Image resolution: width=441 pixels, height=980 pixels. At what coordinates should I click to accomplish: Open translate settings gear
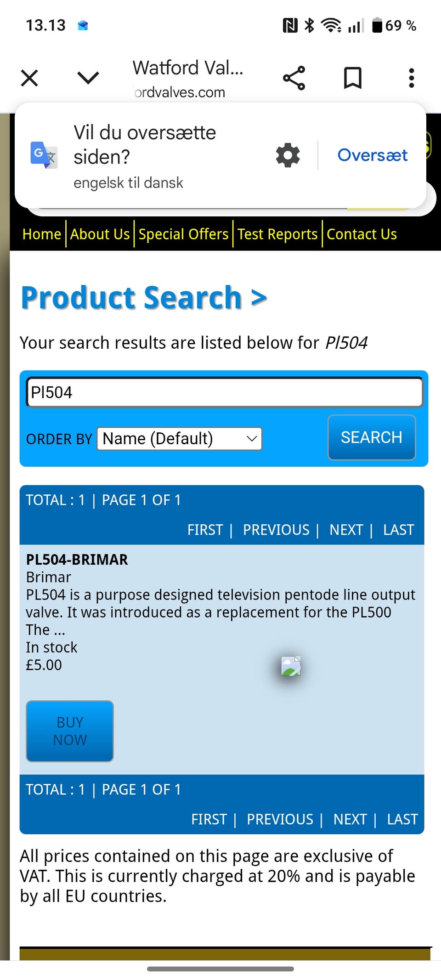(x=288, y=155)
